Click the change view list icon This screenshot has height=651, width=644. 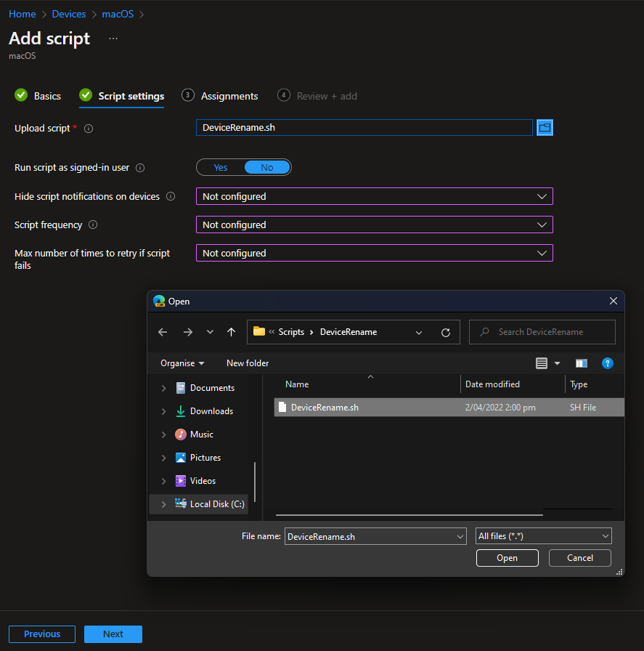[x=542, y=363]
